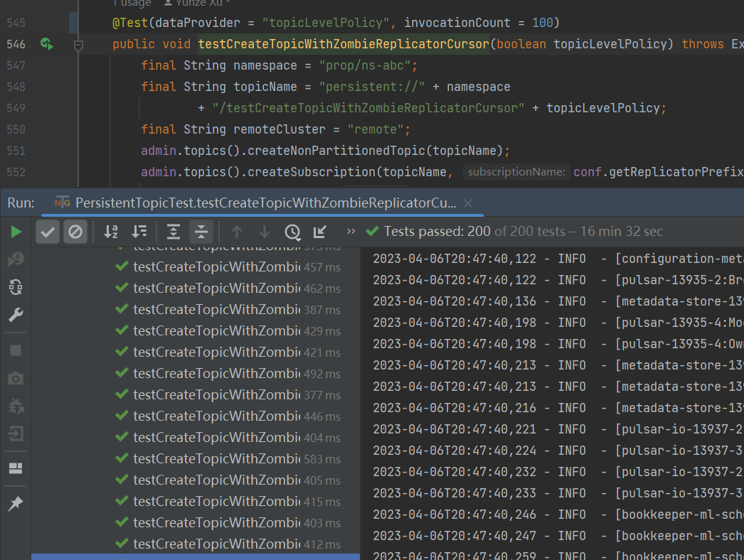Pin the Run tab with pin icon

[x=16, y=504]
